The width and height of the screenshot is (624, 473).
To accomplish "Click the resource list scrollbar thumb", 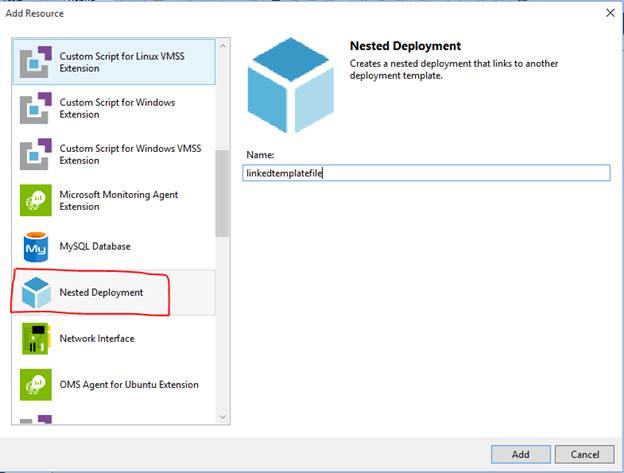I will click(x=222, y=193).
